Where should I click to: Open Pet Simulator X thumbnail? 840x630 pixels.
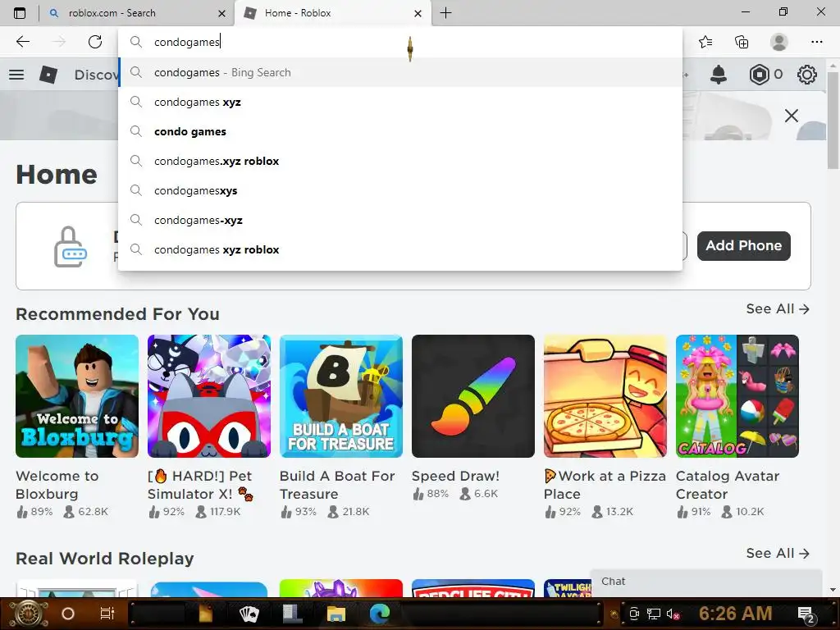209,396
